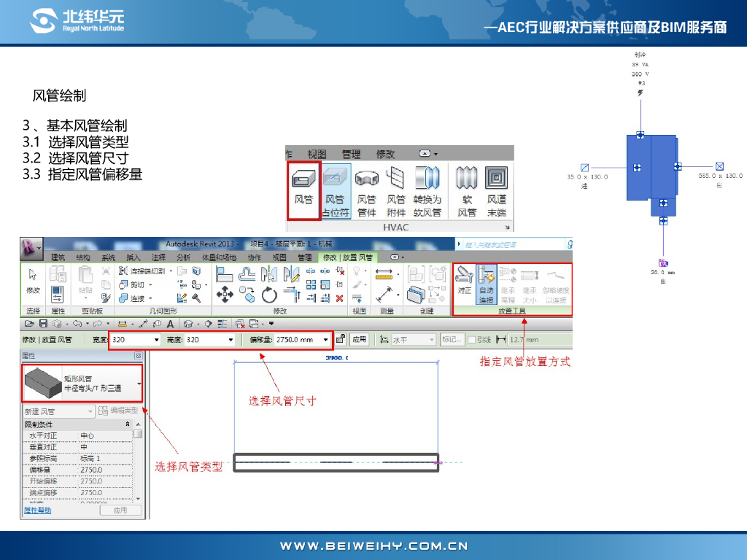The height and width of the screenshot is (560, 747).
Task: Choose the 风管管件 duct fitting tool
Action: (366, 191)
